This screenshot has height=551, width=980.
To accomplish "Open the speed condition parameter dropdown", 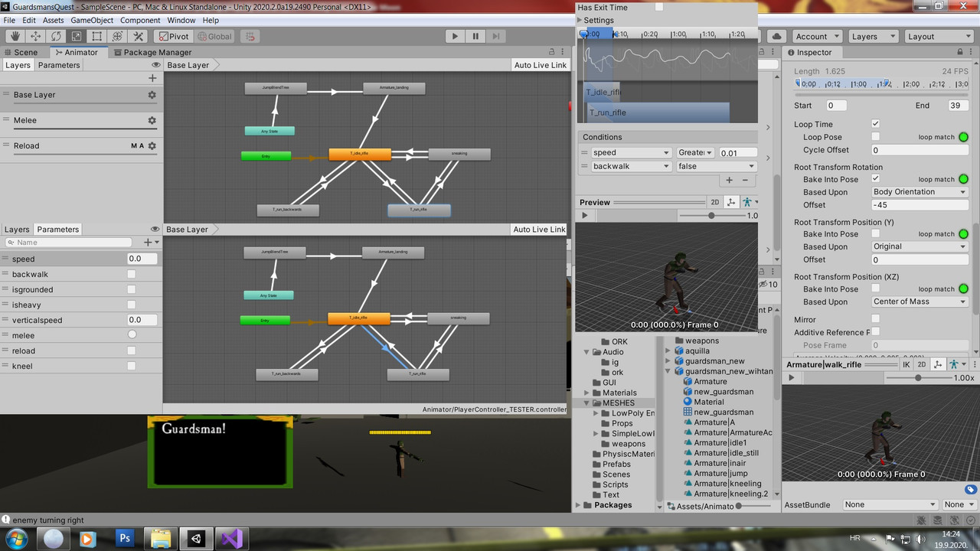I will [631, 152].
